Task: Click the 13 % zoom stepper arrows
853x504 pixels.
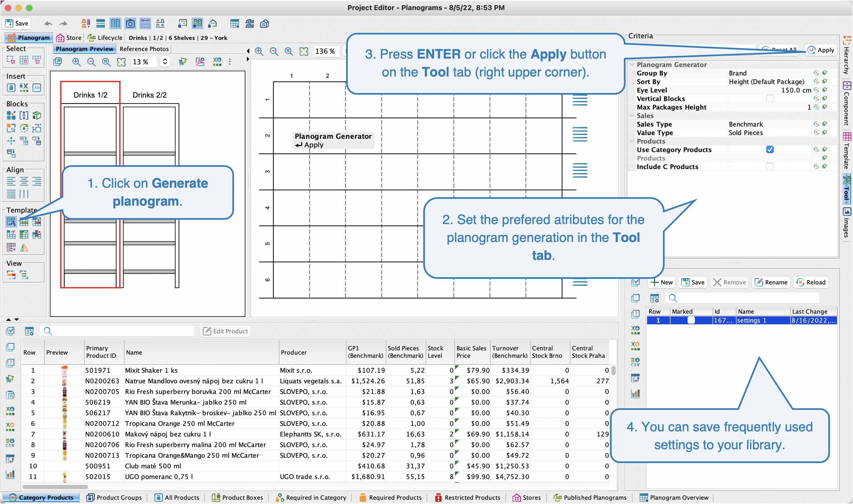Action: [165, 62]
